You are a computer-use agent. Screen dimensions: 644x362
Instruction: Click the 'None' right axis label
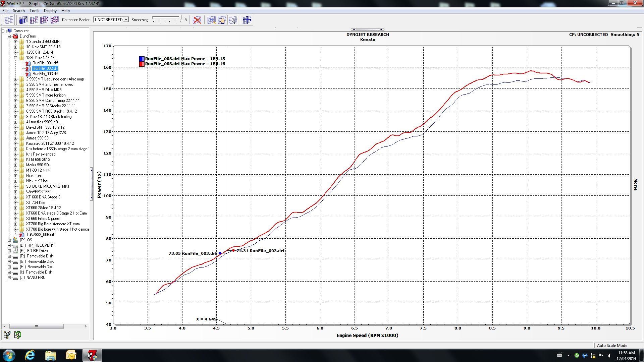click(x=635, y=185)
